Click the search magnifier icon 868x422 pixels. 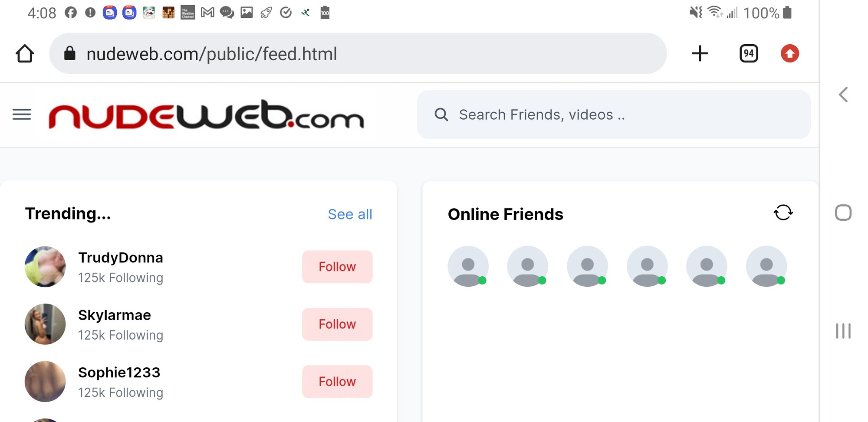click(441, 114)
